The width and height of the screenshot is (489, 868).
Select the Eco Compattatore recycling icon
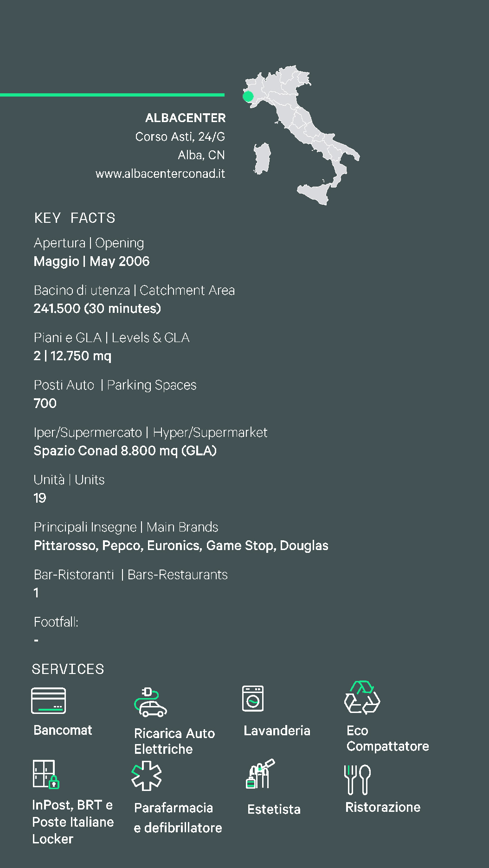point(362,697)
